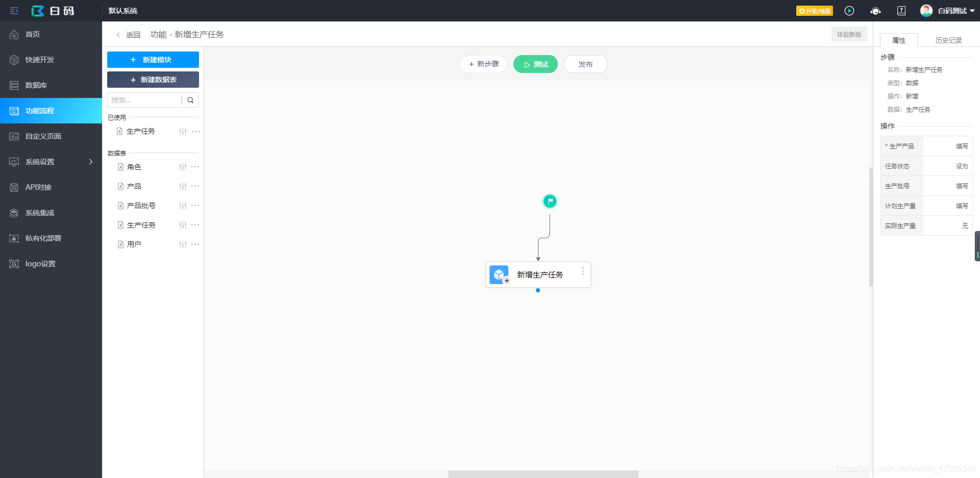The width and height of the screenshot is (980, 478).
Task: Click the green 测试 test button
Action: point(535,64)
